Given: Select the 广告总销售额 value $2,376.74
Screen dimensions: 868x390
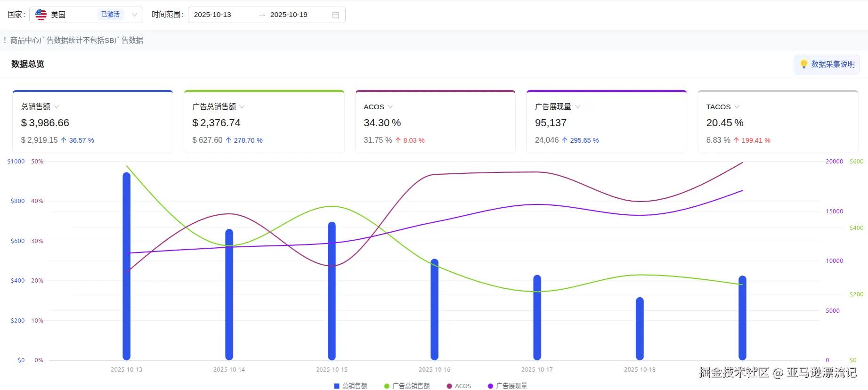Looking at the screenshot, I should point(217,123).
